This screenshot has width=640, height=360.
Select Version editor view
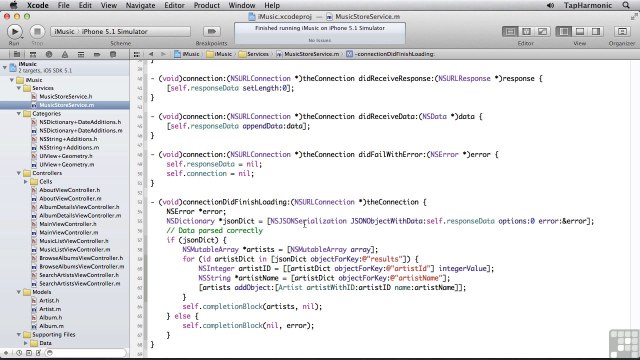(x=542, y=31)
